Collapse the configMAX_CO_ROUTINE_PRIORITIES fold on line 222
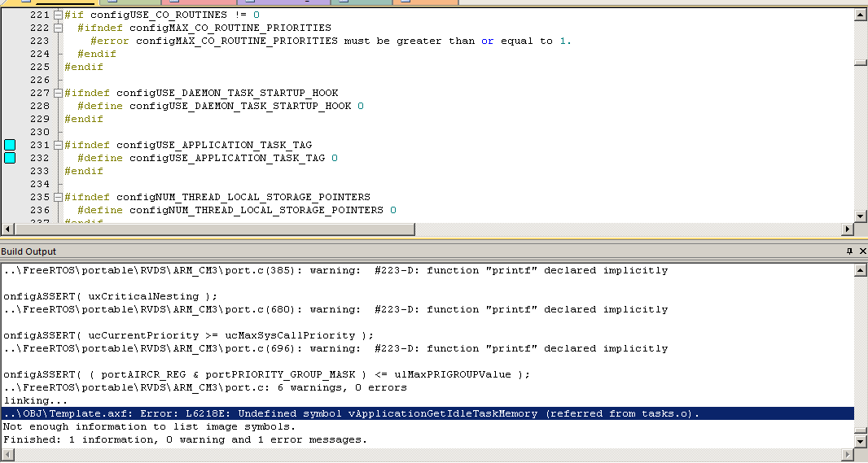The width and height of the screenshot is (868, 463). [x=58, y=28]
